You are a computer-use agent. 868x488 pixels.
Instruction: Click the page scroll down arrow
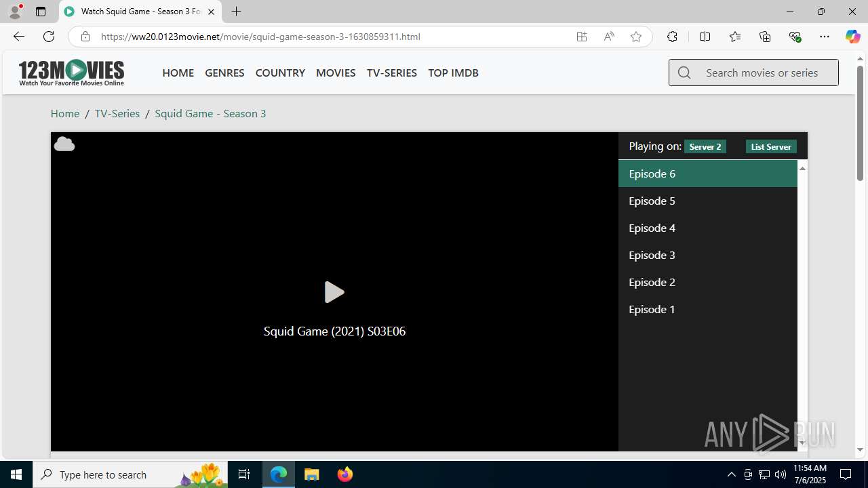point(861,450)
